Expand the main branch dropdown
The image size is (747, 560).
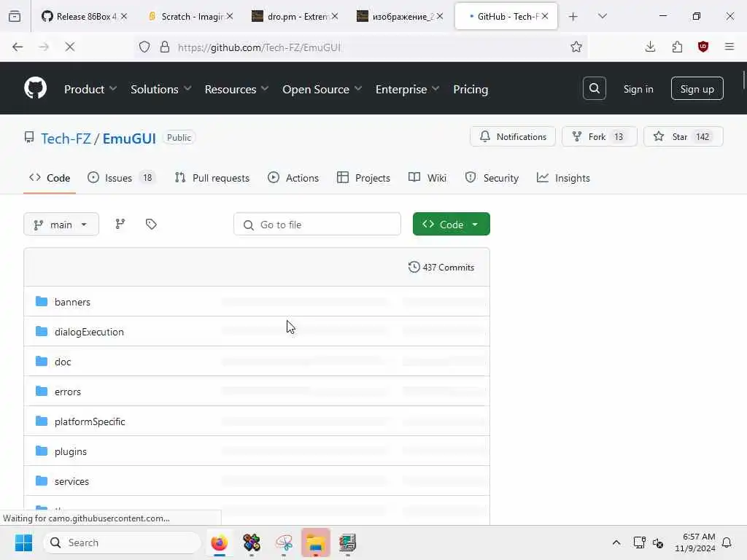(61, 224)
